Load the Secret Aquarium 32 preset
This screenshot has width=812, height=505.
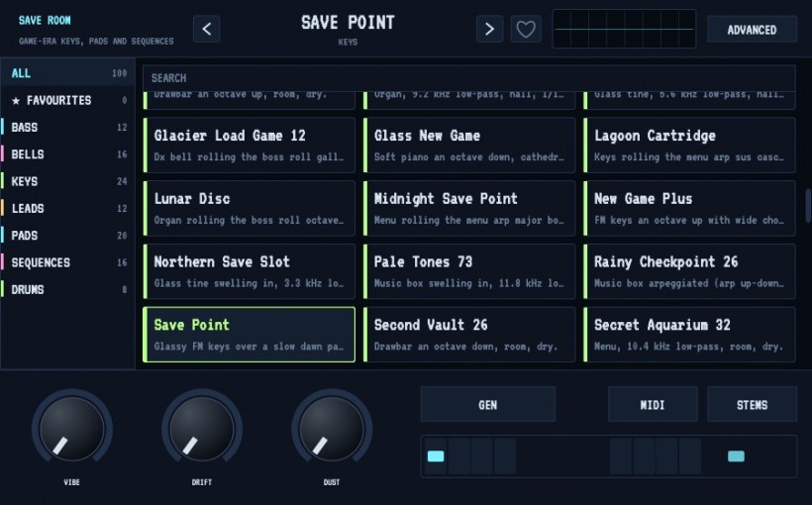(x=689, y=335)
